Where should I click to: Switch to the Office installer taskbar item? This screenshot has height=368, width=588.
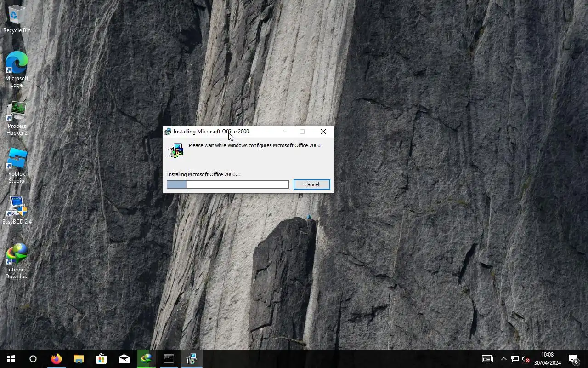pyautogui.click(x=191, y=359)
